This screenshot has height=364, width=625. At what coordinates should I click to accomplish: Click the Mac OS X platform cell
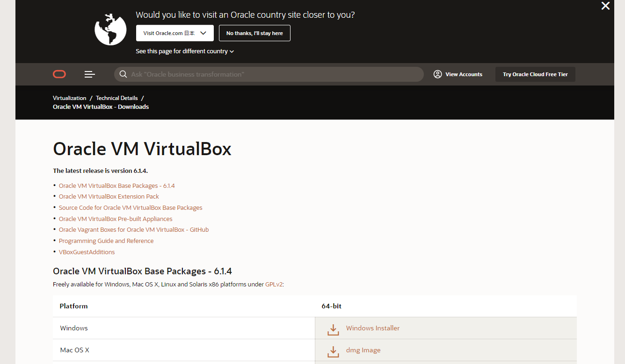(x=184, y=350)
